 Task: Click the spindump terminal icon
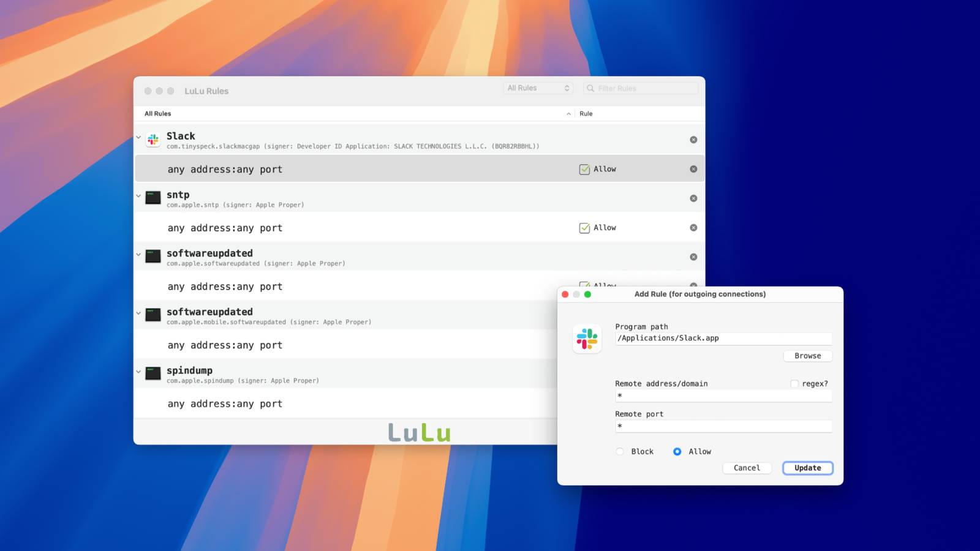point(153,373)
